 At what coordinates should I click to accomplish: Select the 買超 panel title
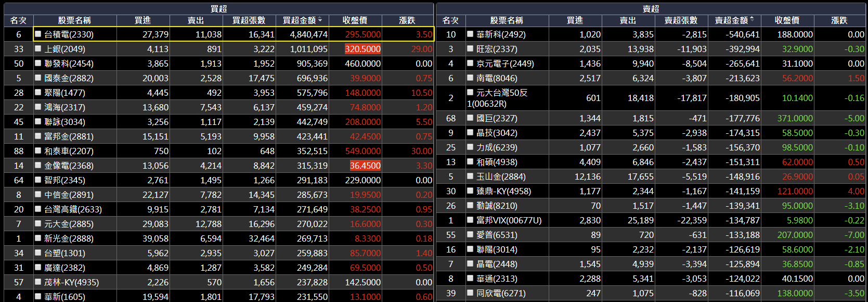(x=219, y=9)
